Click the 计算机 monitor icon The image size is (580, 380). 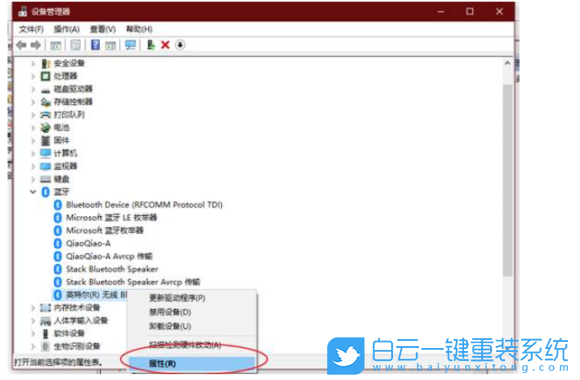(x=45, y=153)
